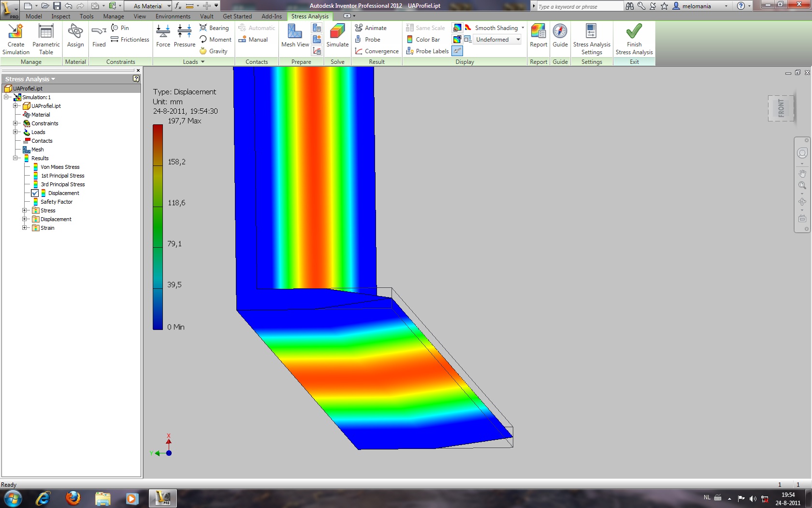Screen dimensions: 812x508
Task: Switch to the Model ribbon tab
Action: tap(34, 16)
